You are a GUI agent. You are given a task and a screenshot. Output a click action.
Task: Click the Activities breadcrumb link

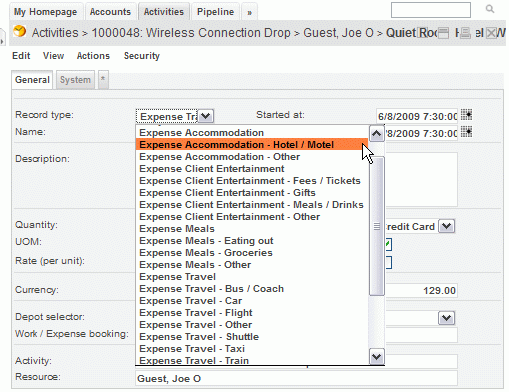55,33
